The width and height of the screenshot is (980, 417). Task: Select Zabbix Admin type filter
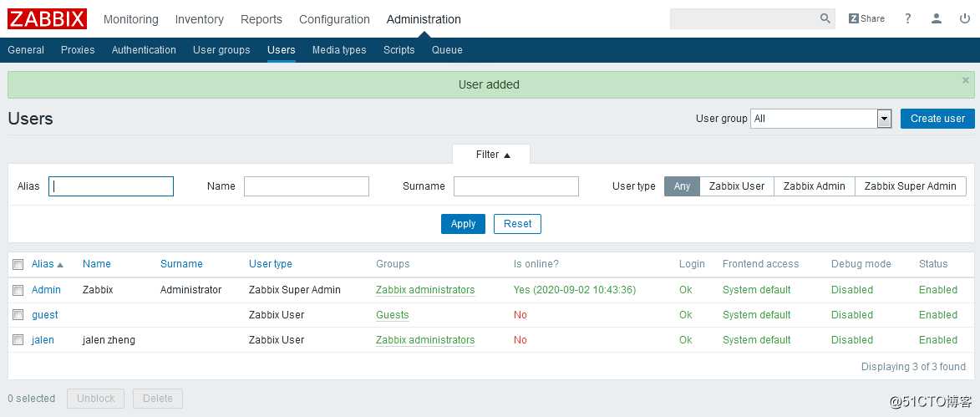[815, 186]
